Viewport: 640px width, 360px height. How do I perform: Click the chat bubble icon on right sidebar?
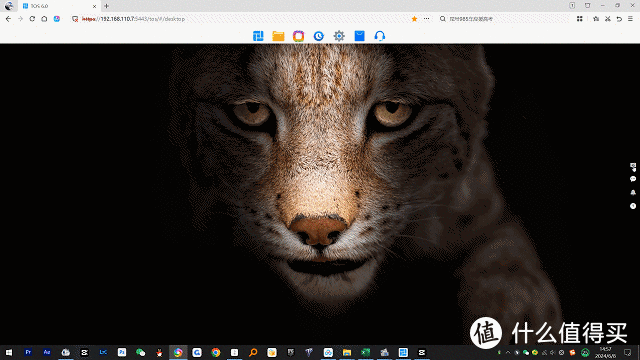coord(633,179)
